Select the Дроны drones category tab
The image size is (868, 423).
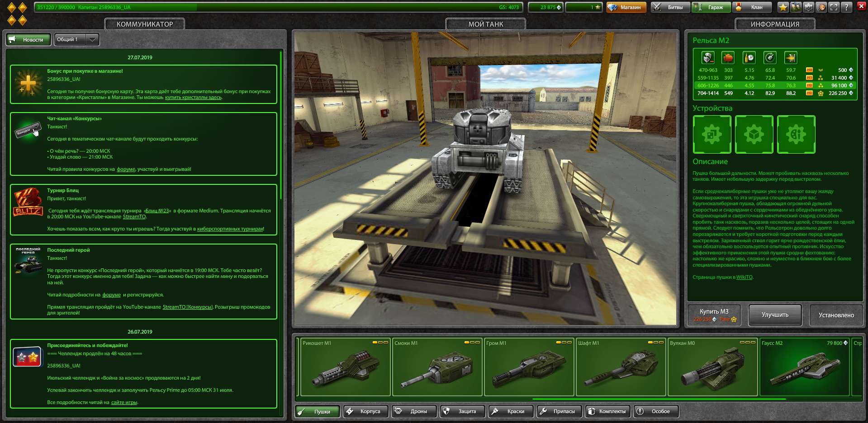(x=414, y=411)
